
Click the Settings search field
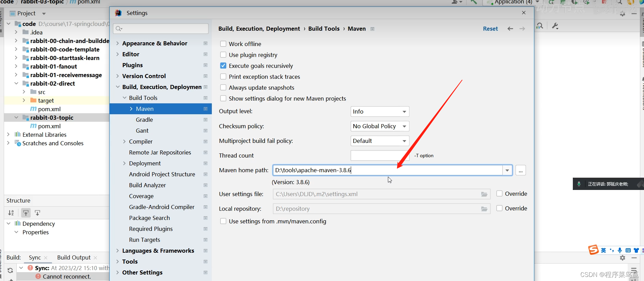click(161, 29)
